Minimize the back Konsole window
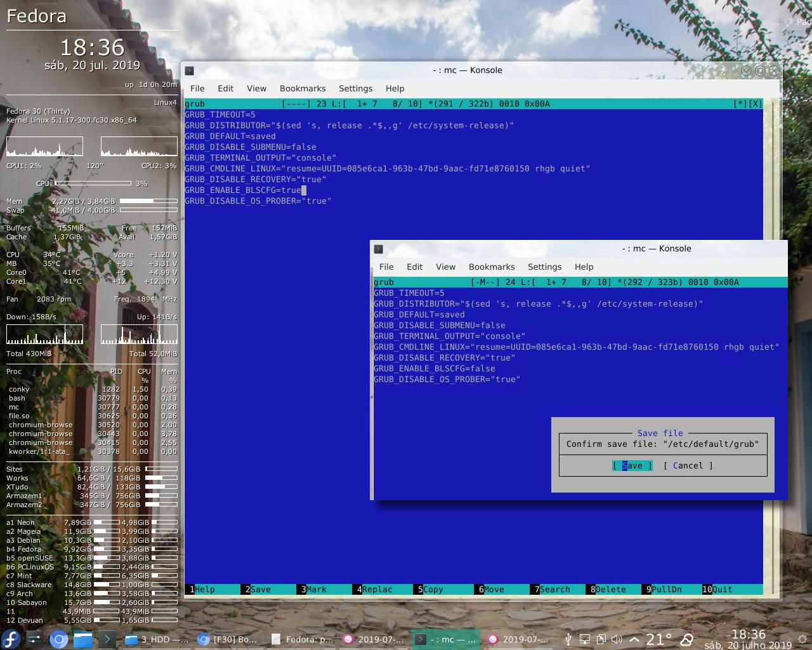 (x=747, y=70)
